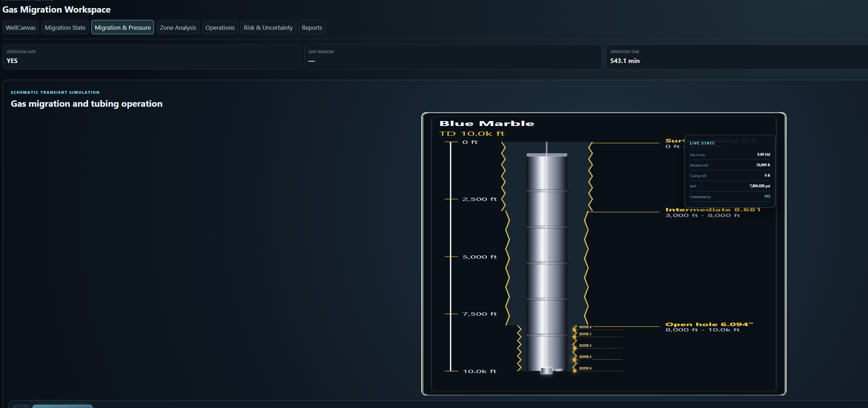868x408 pixels.
Task: Click the 0 ft depth scale label
Action: pyautogui.click(x=470, y=142)
